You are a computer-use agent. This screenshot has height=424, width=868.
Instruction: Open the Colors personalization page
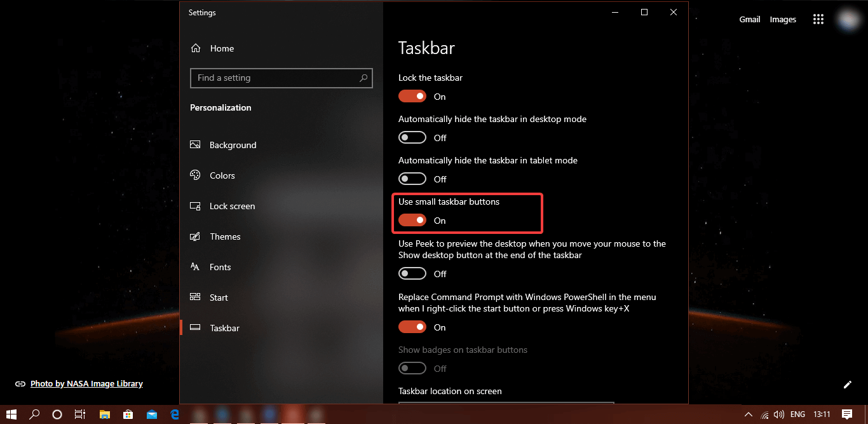(222, 175)
